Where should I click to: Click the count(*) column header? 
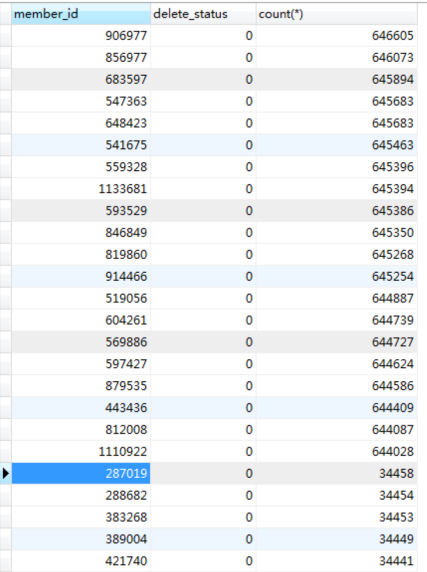point(337,14)
